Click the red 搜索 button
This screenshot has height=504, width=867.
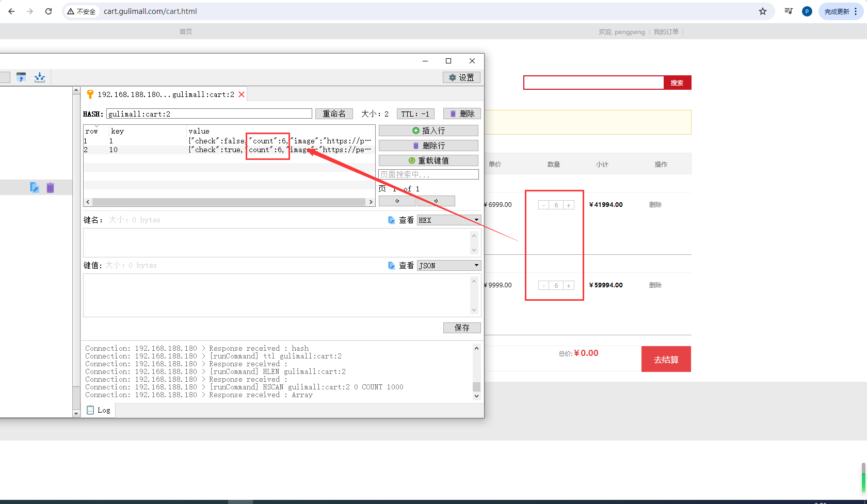pos(677,83)
